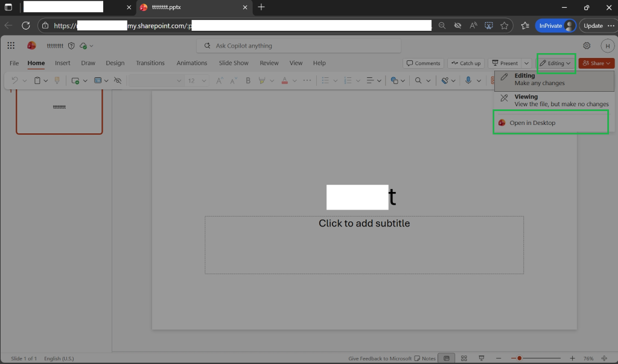
Task: Click the Undo arrow icon
Action: [14, 80]
